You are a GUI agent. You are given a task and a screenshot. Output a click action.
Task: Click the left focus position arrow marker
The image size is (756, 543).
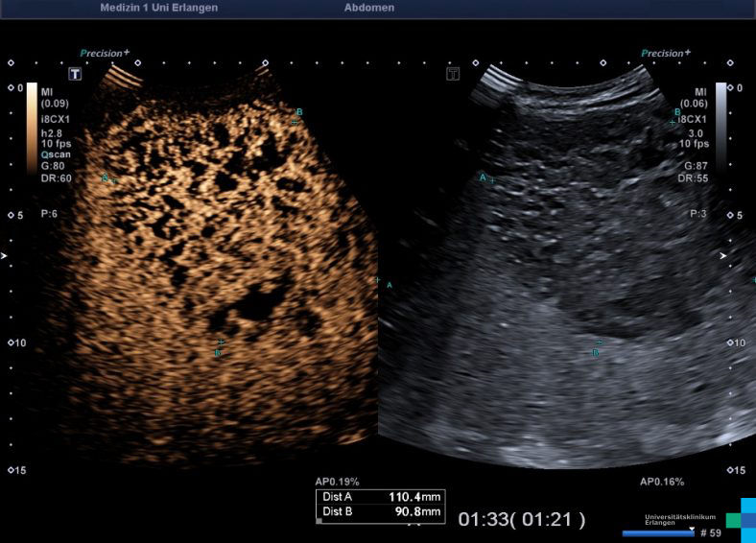[8, 256]
